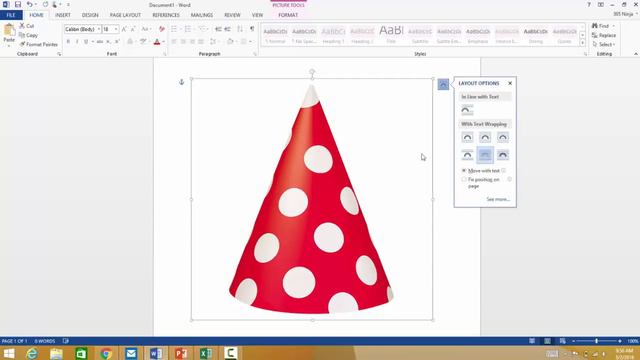
Task: Toggle italic formatting
Action: point(77,42)
